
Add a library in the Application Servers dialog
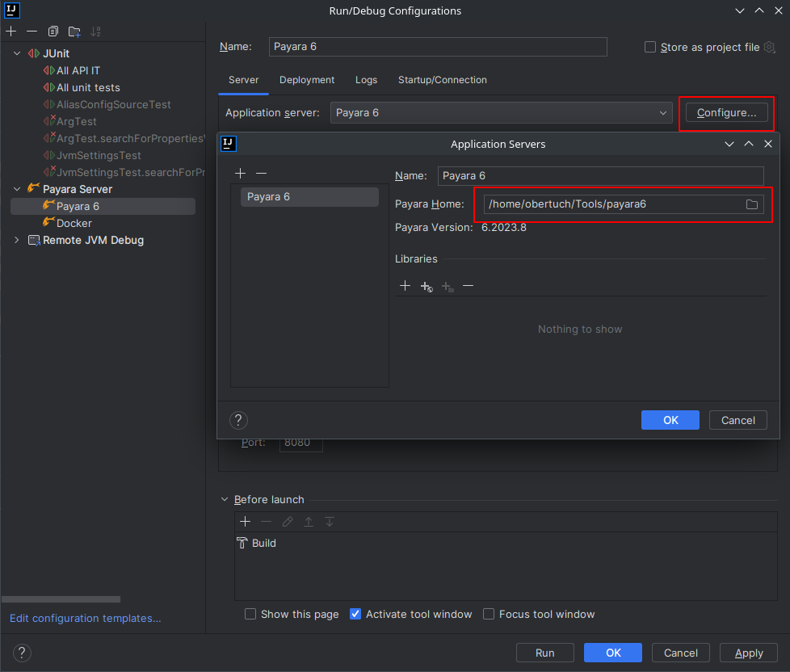tap(405, 285)
